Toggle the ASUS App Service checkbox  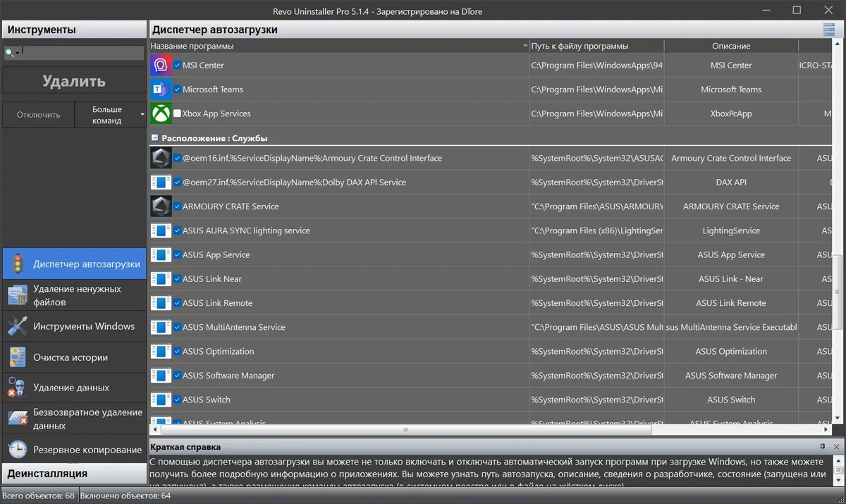pos(178,254)
